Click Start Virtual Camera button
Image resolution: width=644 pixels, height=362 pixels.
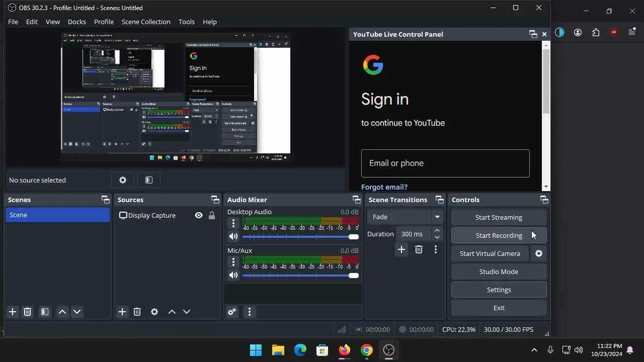(x=490, y=253)
